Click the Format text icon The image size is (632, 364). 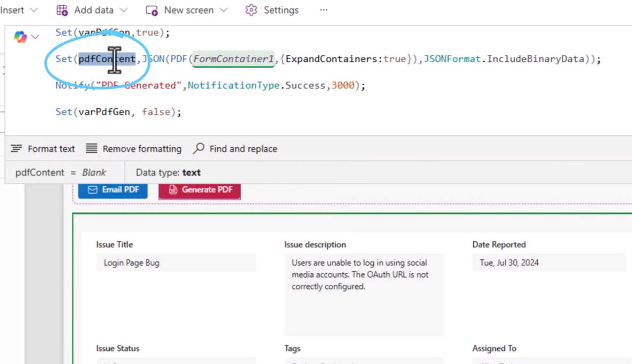pyautogui.click(x=16, y=148)
